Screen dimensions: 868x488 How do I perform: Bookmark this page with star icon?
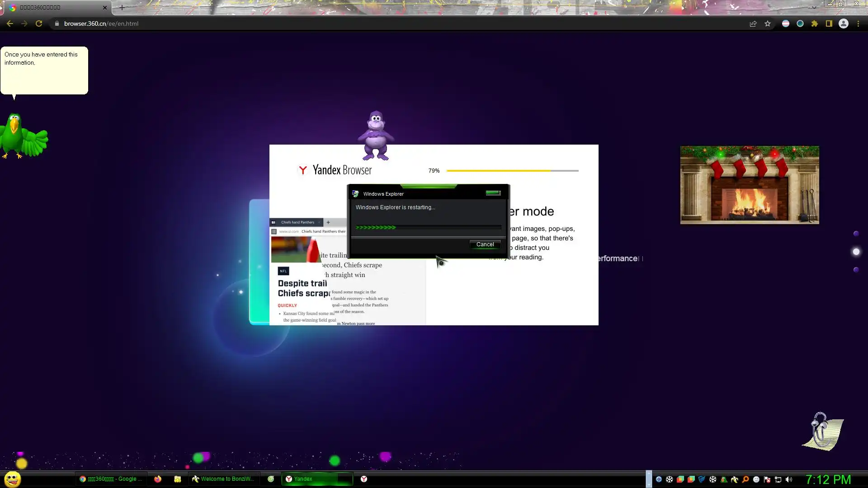[768, 24]
